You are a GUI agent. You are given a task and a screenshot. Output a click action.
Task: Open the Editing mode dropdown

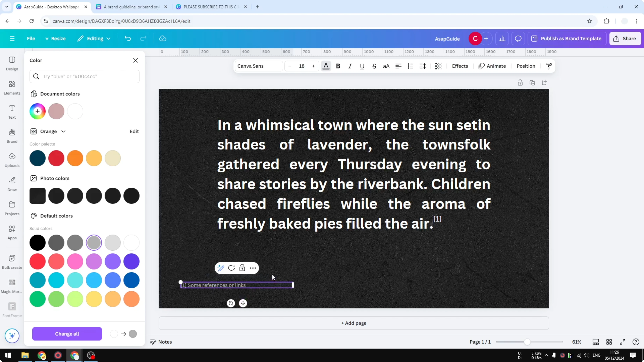[94, 38]
